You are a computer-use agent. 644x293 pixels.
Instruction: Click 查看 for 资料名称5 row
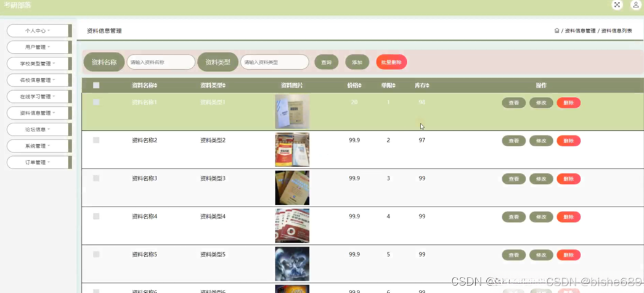514,255
